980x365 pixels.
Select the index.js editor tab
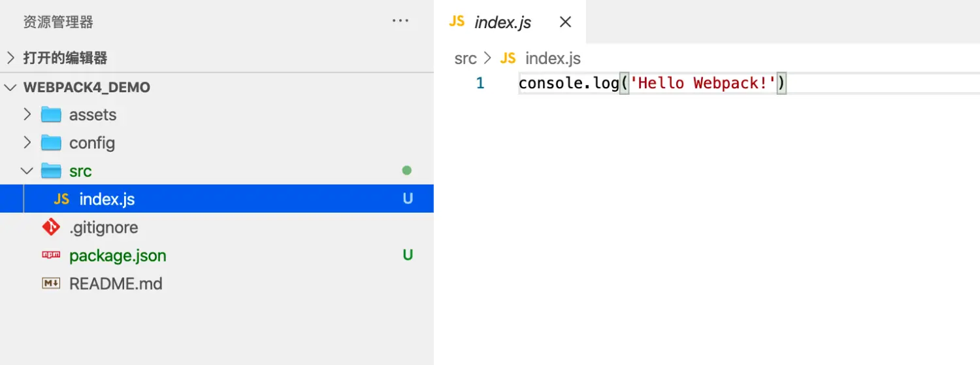pyautogui.click(x=502, y=22)
